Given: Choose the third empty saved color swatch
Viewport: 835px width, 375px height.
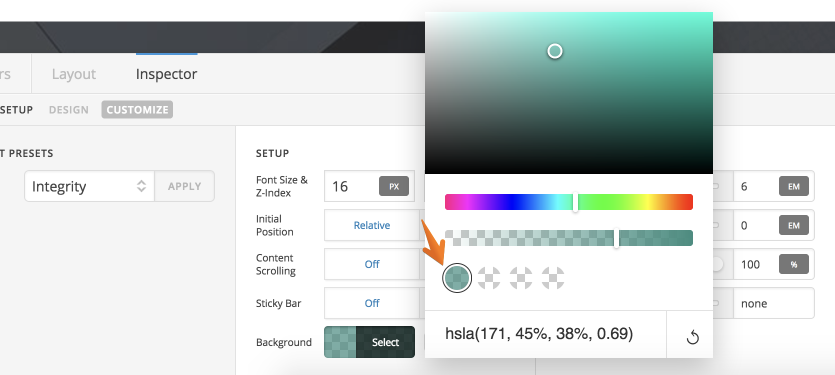Looking at the screenshot, I should (521, 278).
